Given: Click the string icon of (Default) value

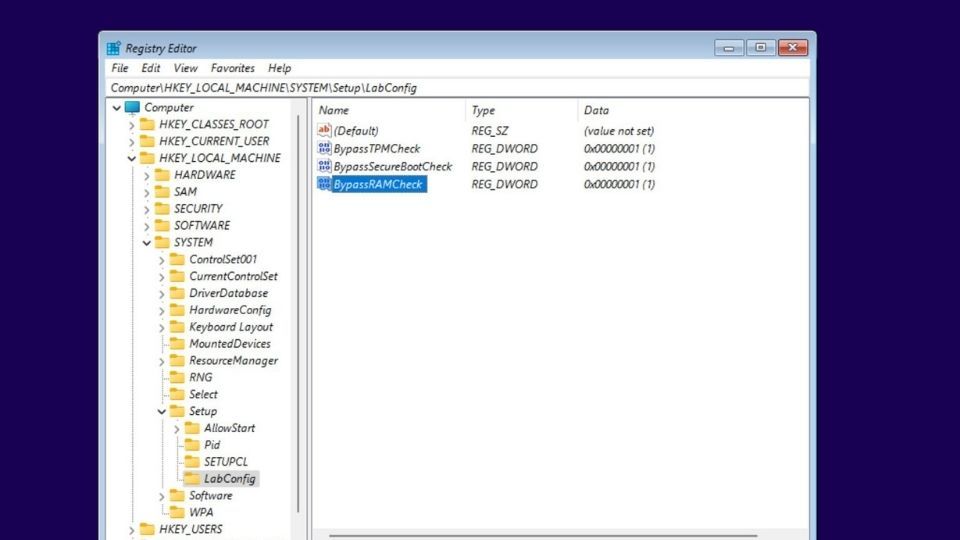Looking at the screenshot, I should (x=324, y=130).
